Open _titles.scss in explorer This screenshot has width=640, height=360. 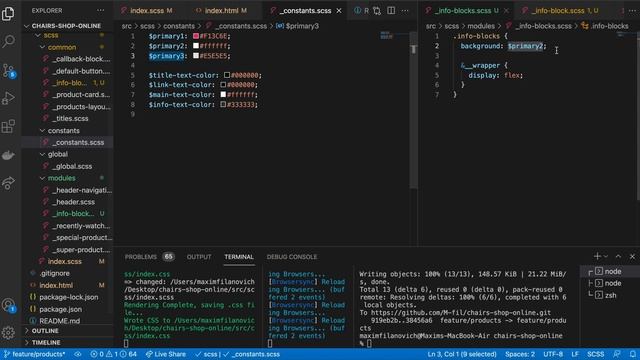coord(70,119)
